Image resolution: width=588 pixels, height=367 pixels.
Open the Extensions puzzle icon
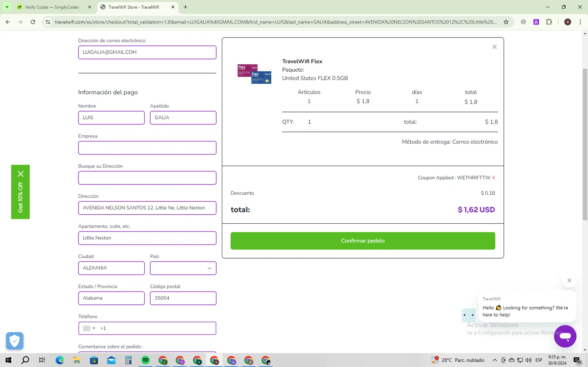point(549,22)
